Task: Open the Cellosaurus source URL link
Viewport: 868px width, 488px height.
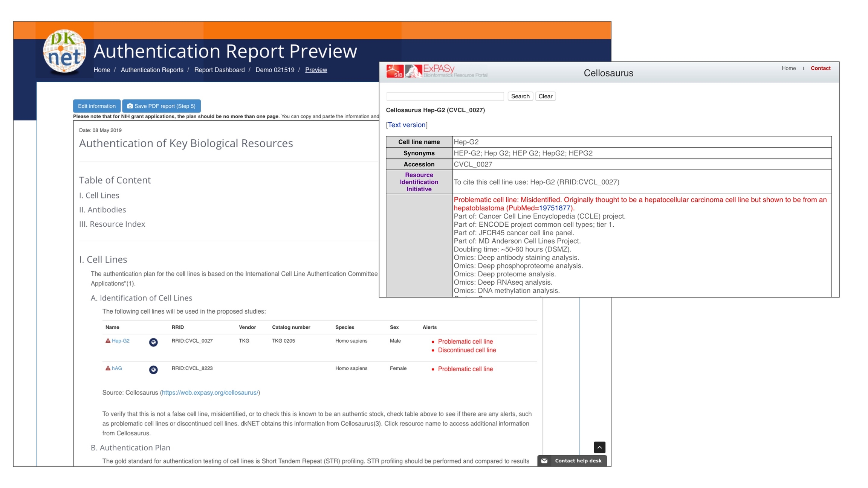Action: point(210,392)
